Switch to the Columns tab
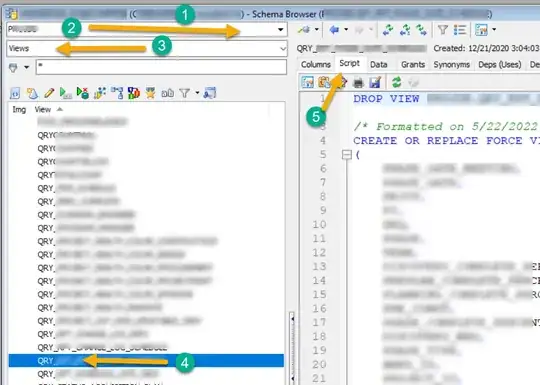 coord(315,64)
